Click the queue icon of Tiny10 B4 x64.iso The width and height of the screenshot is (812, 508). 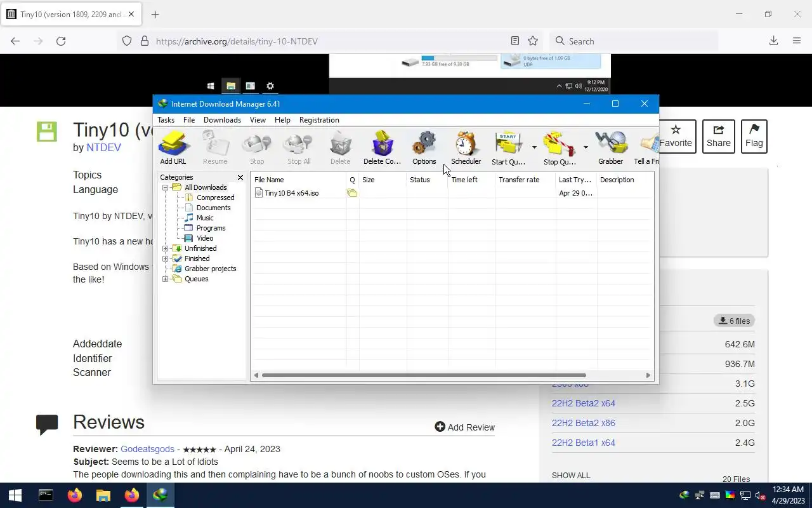tap(352, 193)
